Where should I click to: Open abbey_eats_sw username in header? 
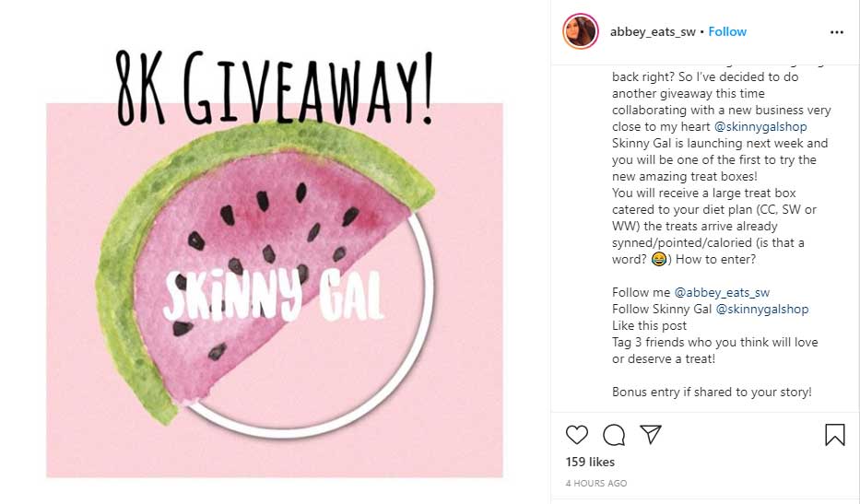tap(653, 32)
